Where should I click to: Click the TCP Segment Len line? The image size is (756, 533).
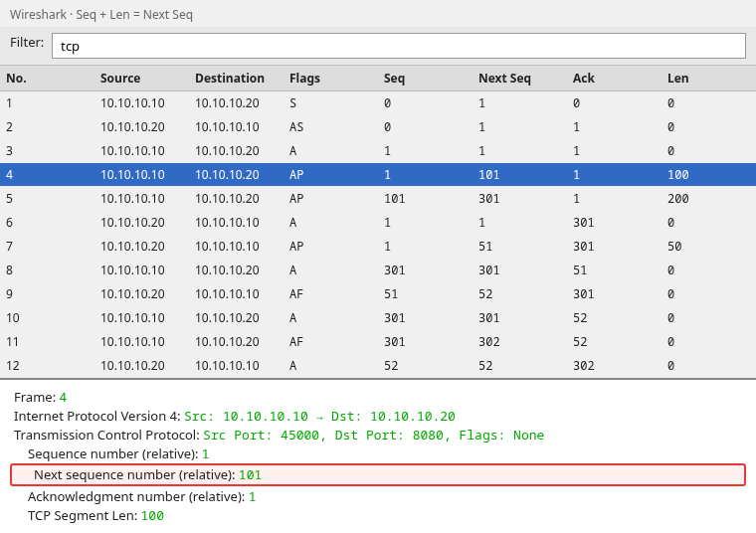95,516
